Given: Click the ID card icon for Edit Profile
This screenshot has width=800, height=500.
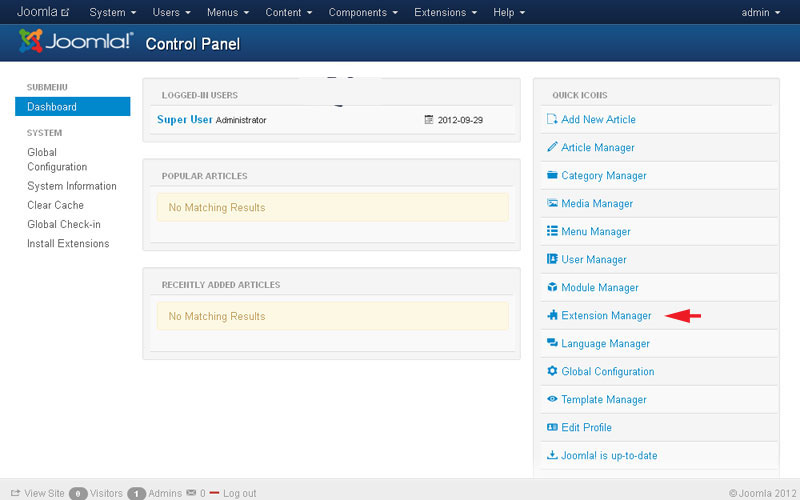Looking at the screenshot, I should click(x=552, y=427).
